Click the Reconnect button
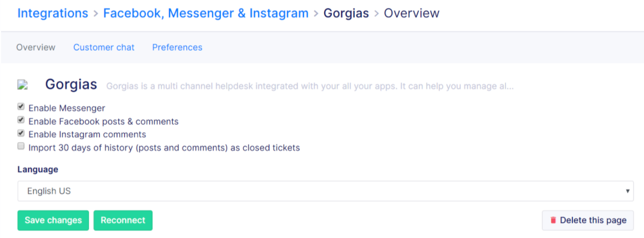 coord(123,221)
